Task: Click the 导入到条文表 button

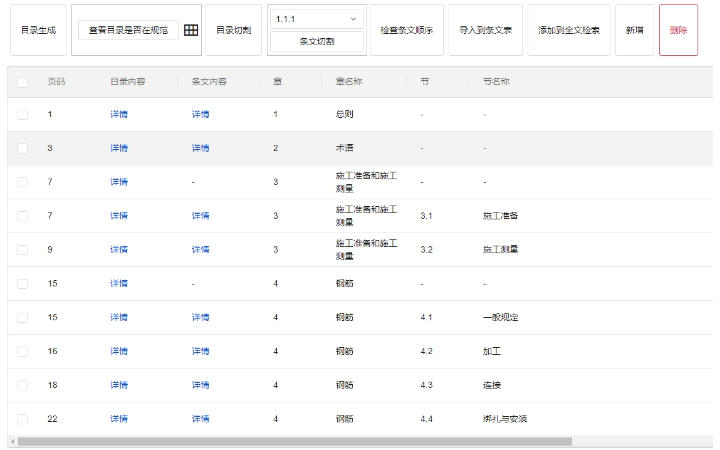Action: [x=485, y=30]
